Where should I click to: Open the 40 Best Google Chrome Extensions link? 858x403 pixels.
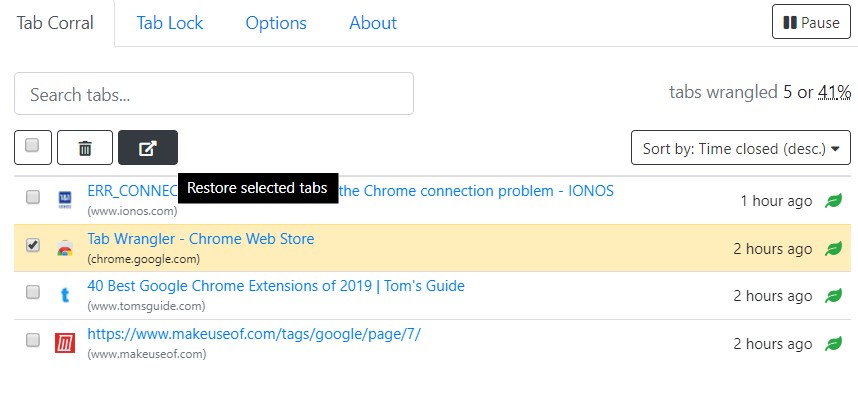pyautogui.click(x=276, y=286)
